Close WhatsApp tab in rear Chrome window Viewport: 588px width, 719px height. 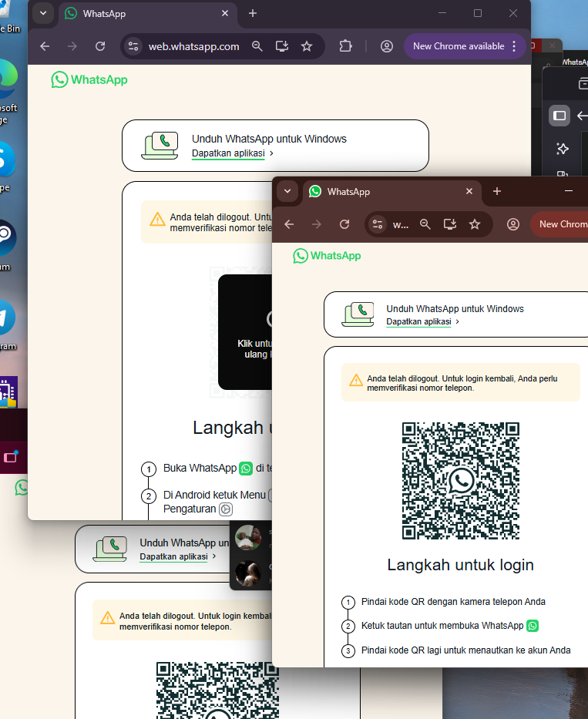point(225,13)
